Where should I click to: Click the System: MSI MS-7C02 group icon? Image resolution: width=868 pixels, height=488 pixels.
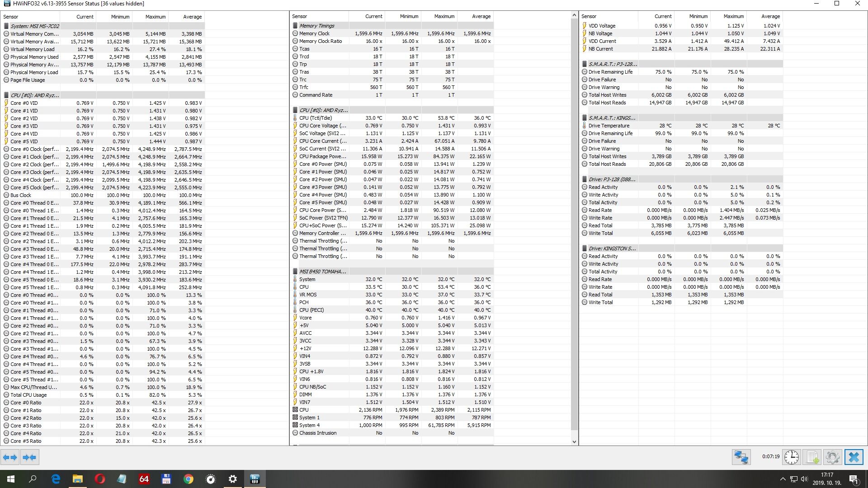click(6, 26)
